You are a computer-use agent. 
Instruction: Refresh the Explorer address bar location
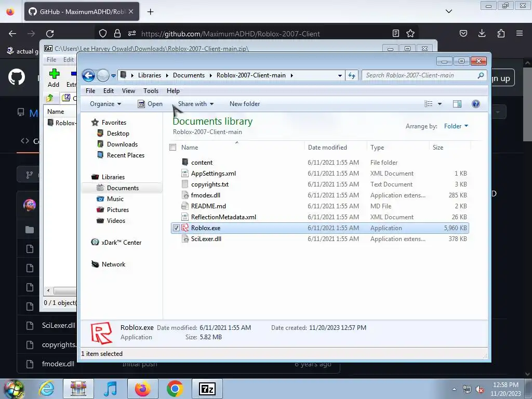coord(352,75)
